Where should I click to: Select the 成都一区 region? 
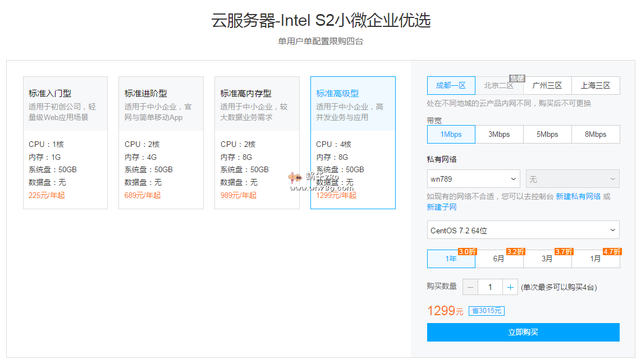pos(451,85)
